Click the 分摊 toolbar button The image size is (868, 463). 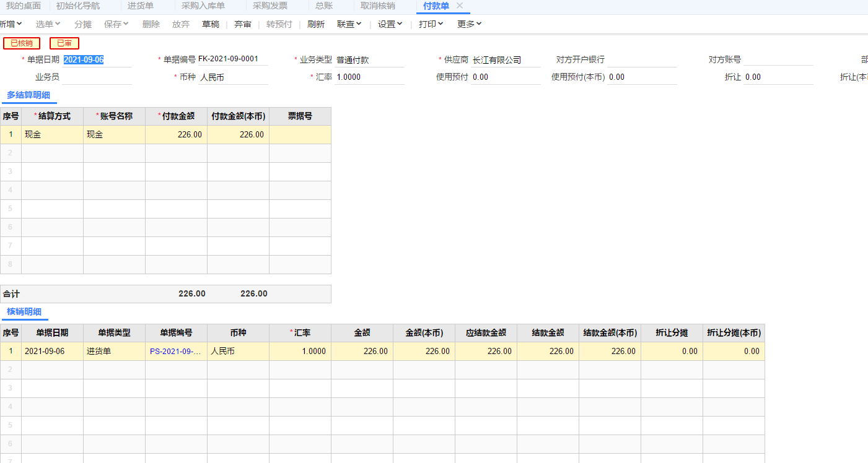(x=83, y=24)
